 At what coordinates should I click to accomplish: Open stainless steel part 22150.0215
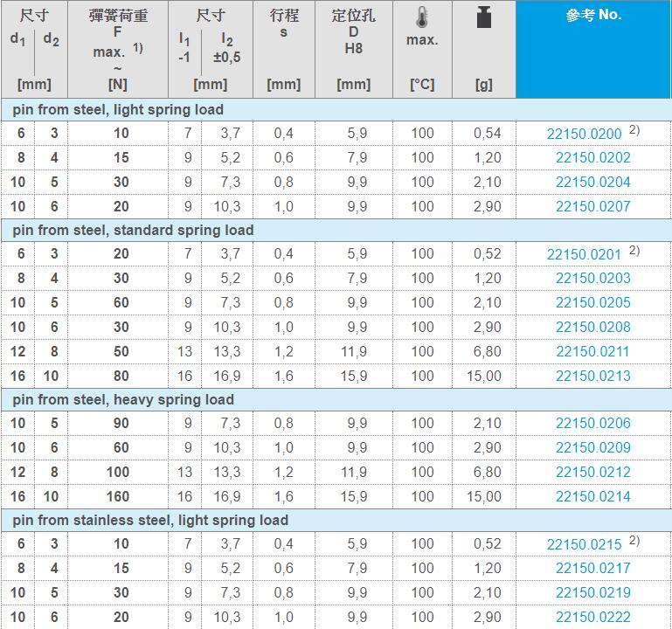click(x=584, y=544)
